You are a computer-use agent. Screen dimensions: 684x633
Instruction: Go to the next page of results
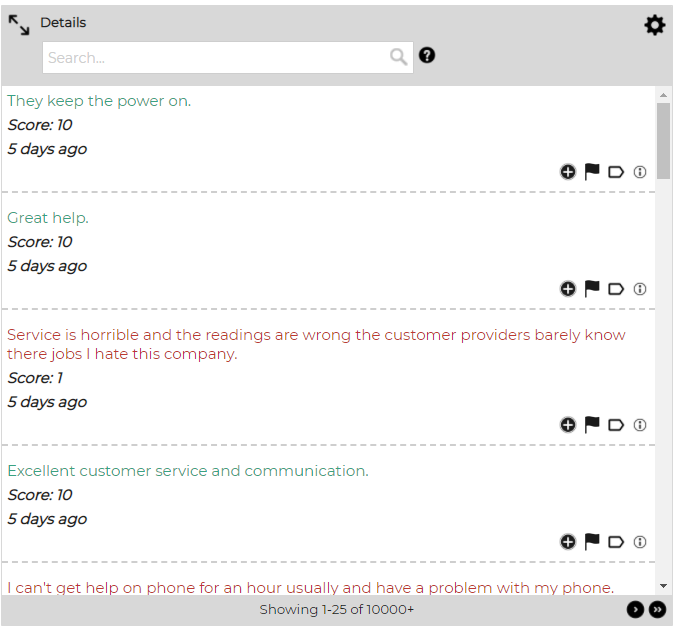635,609
